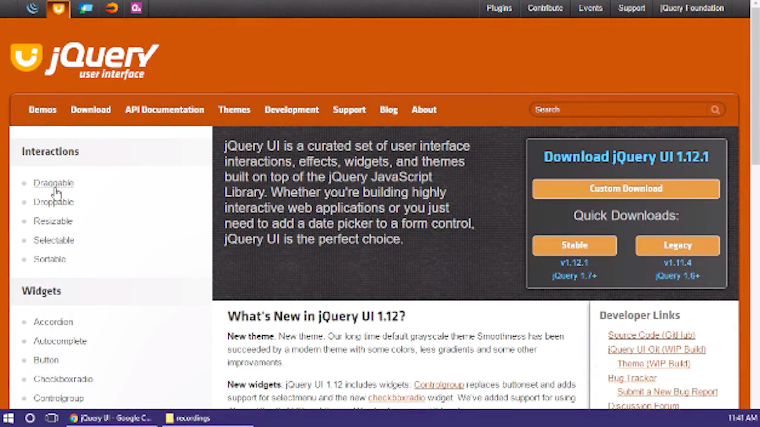
Task: Open the Demos menu item
Action: [x=43, y=110]
